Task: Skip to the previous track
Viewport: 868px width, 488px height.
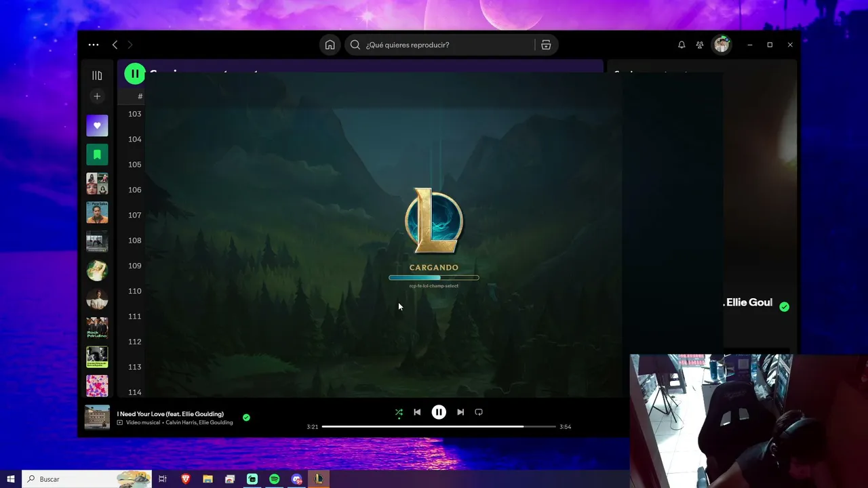Action: coord(417,412)
